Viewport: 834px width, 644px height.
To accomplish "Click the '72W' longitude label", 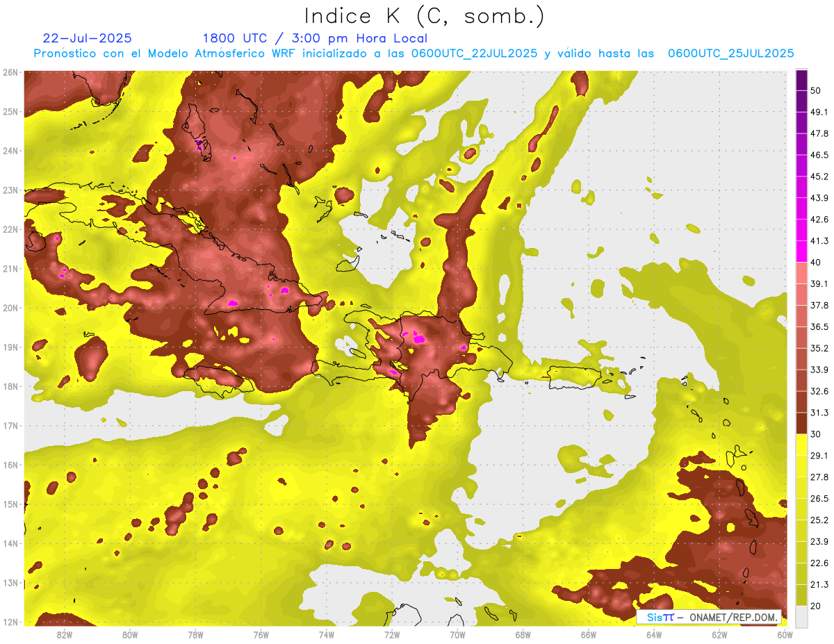I will pyautogui.click(x=392, y=634).
